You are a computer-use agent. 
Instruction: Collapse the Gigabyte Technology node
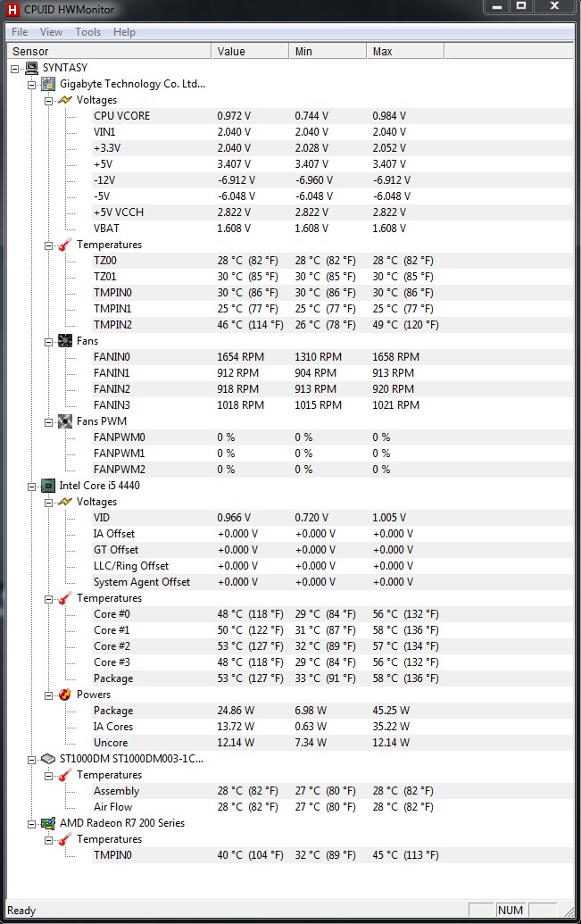32,84
